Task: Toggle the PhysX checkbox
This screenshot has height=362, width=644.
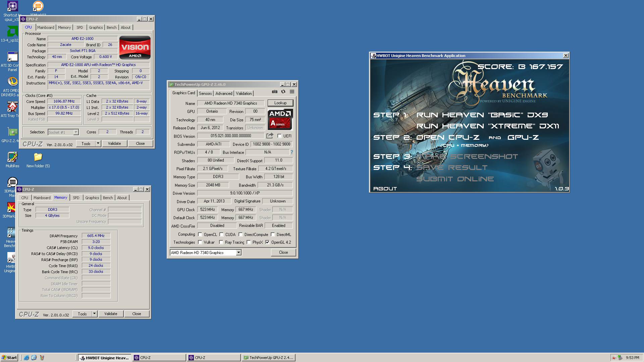Action: click(249, 242)
